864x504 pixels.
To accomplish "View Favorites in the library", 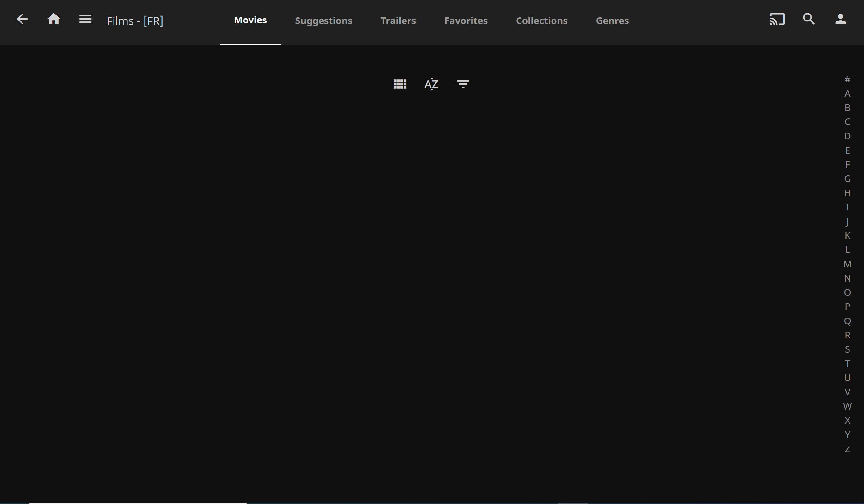I will click(x=466, y=21).
